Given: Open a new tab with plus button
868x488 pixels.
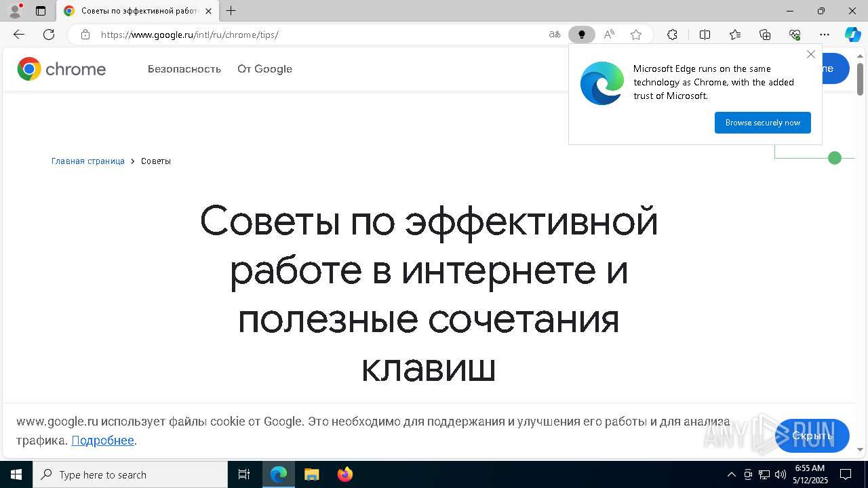Looking at the screenshot, I should coord(231,11).
